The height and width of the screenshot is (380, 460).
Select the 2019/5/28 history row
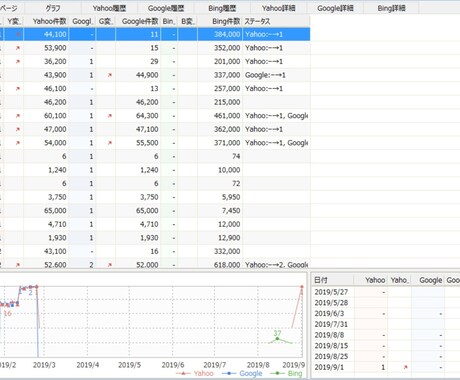click(x=386, y=303)
